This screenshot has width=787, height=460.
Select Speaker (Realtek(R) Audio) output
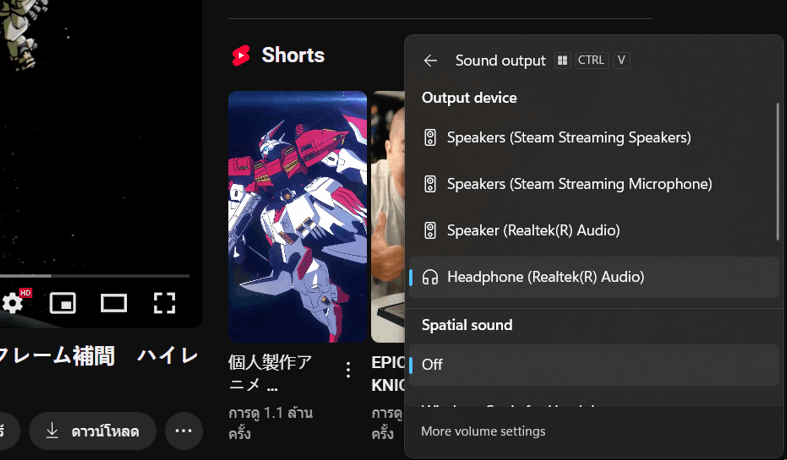593,231
